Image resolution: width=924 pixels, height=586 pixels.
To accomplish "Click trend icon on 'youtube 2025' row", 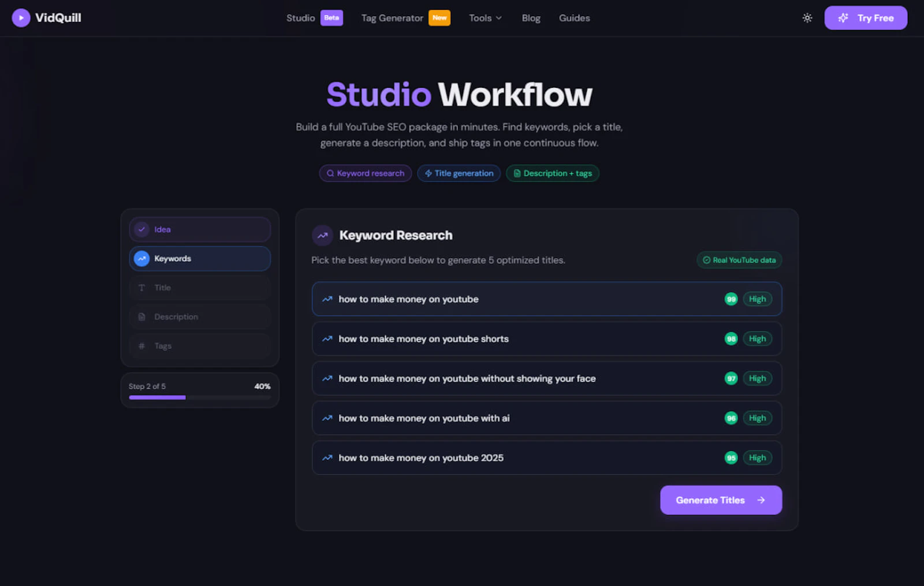I will point(327,458).
